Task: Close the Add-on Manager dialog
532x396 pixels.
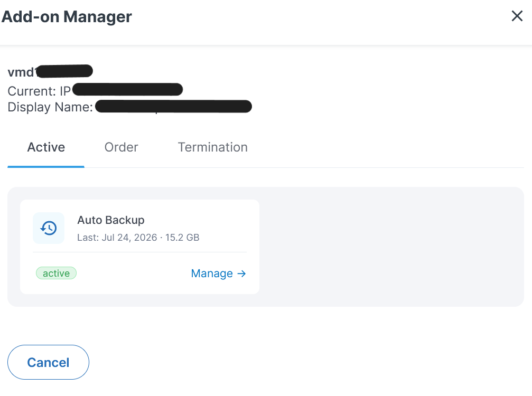Action: tap(517, 16)
